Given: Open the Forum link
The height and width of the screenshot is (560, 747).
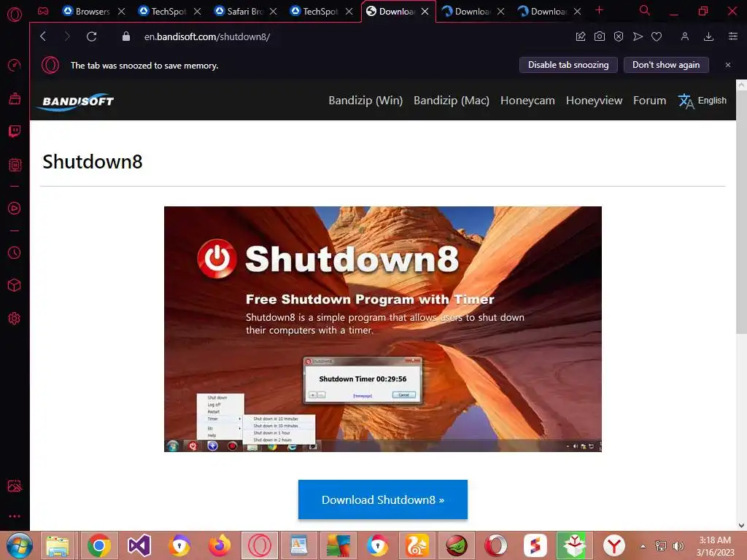Looking at the screenshot, I should [x=649, y=101].
